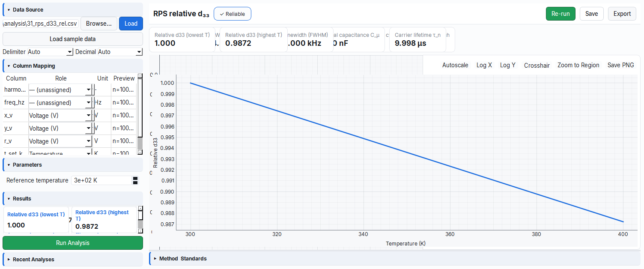Screen dimensions: 644x269
Task: Click Results panel scrollbar up arrow
Action: [x=140, y=209]
